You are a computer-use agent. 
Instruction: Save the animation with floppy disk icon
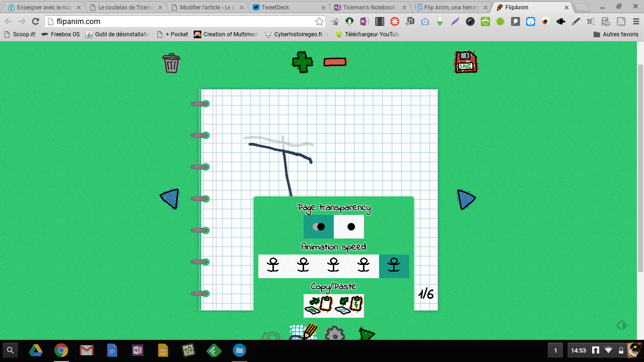[x=466, y=62]
